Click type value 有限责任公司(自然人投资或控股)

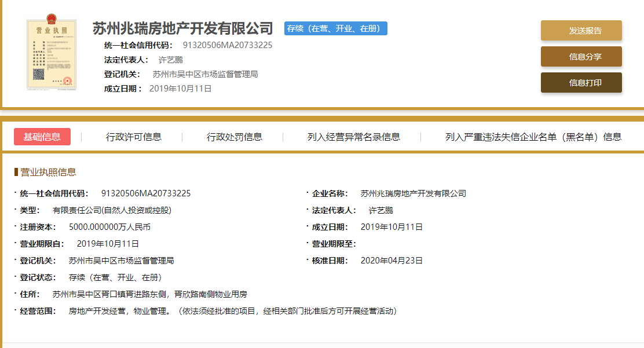tap(112, 210)
